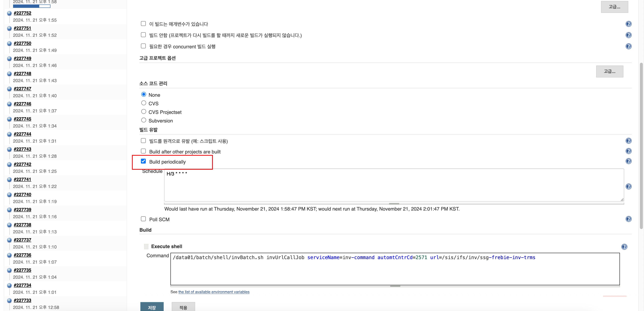Image resolution: width=644 pixels, height=311 pixels.
Task: Open help icon next to Poll SCM
Action: click(628, 219)
